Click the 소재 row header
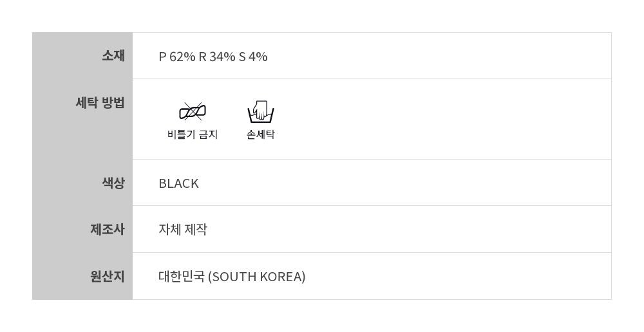 (113, 56)
